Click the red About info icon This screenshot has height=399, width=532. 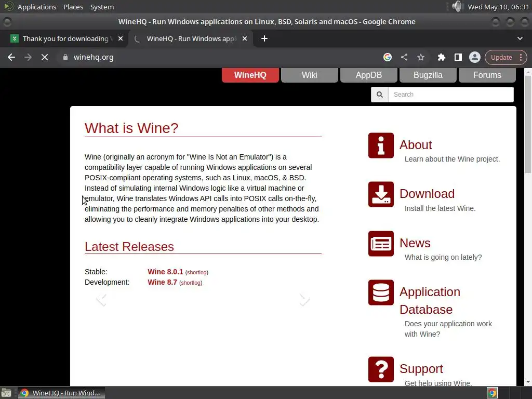point(381,145)
